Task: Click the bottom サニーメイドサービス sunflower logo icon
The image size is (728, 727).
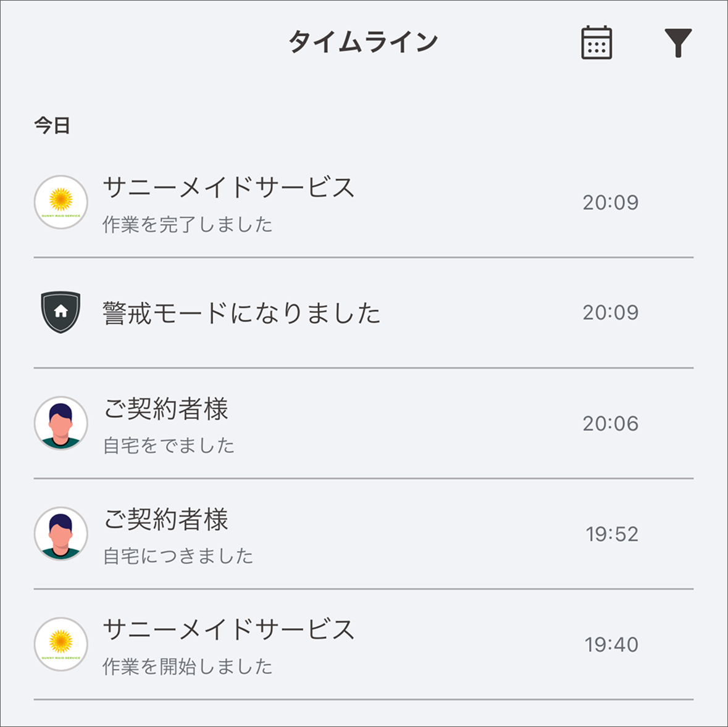Action: 61,644
